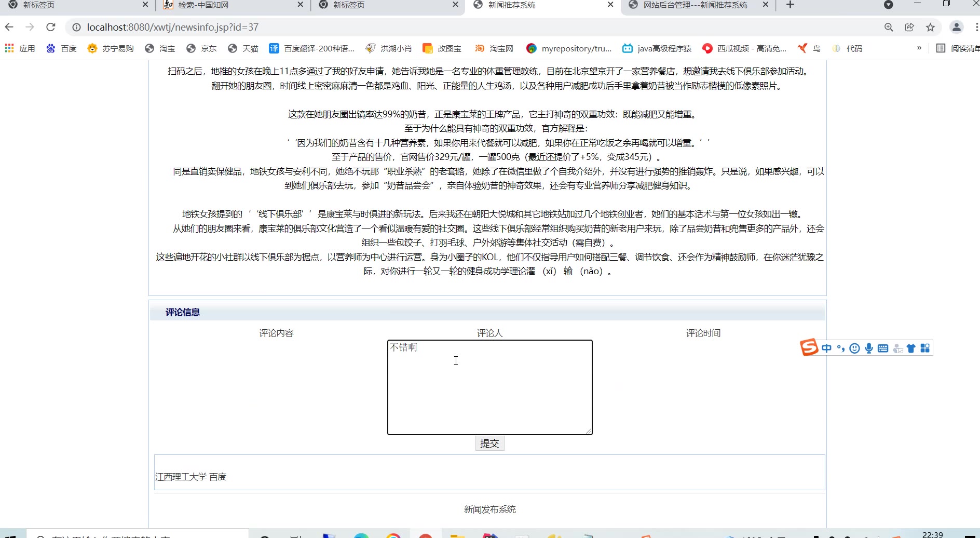Bookmark this page with the star
980x538 pixels.
tap(930, 27)
